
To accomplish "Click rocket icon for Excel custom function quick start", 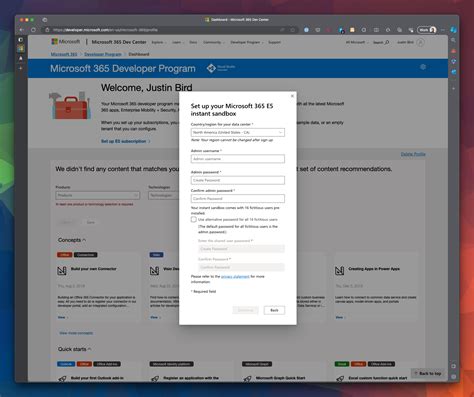I will pos(340,379).
